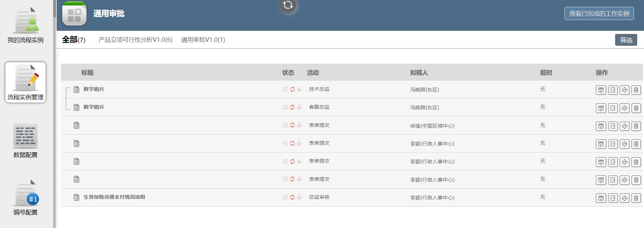This screenshot has width=644, height=228.
Task: Click the first action icon in 徐锋 row
Action: coord(601,126)
